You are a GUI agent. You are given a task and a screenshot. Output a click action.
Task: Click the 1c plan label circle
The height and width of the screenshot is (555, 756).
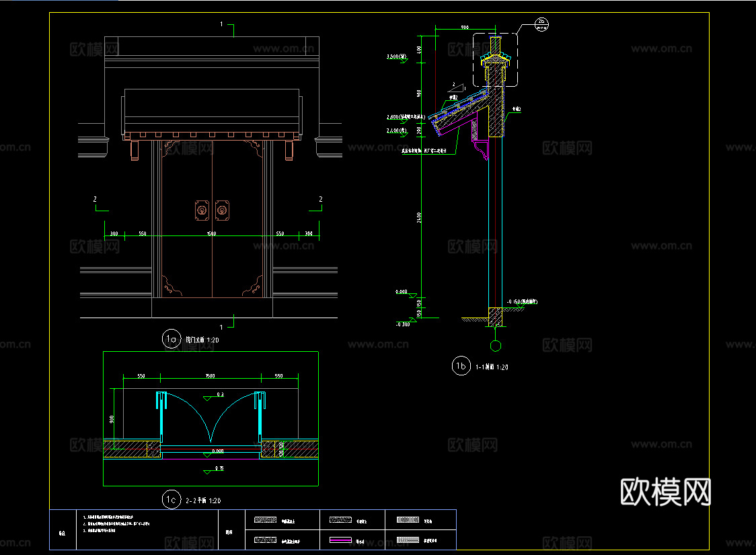coord(171,499)
